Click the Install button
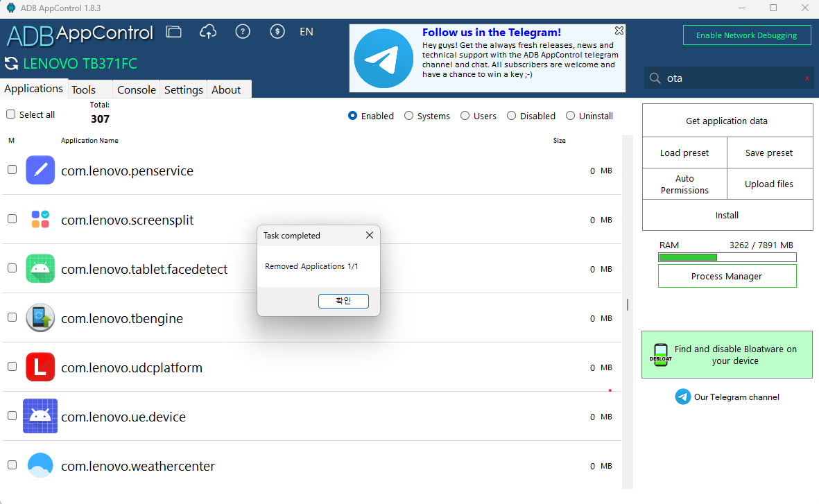The width and height of the screenshot is (819, 504). coord(727,215)
